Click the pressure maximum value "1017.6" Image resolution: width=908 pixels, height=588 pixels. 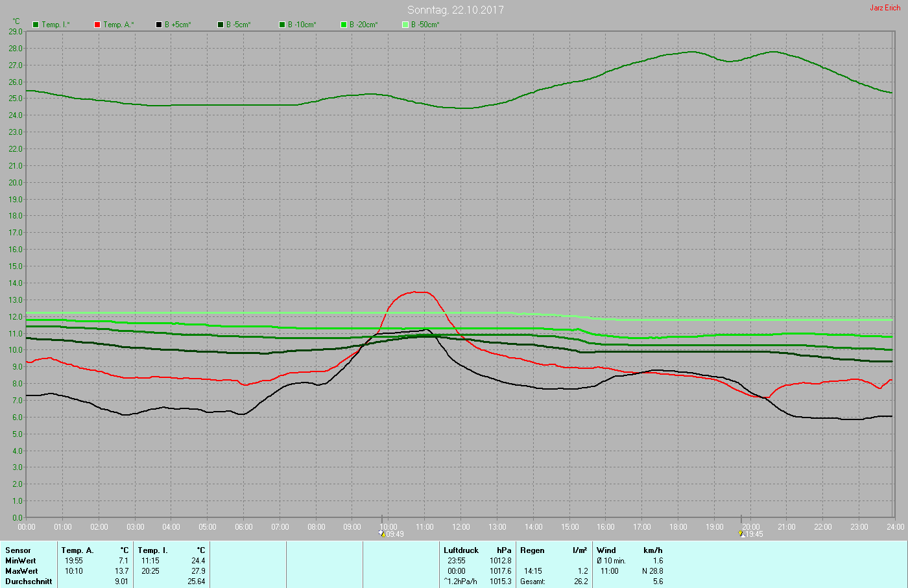(501, 571)
